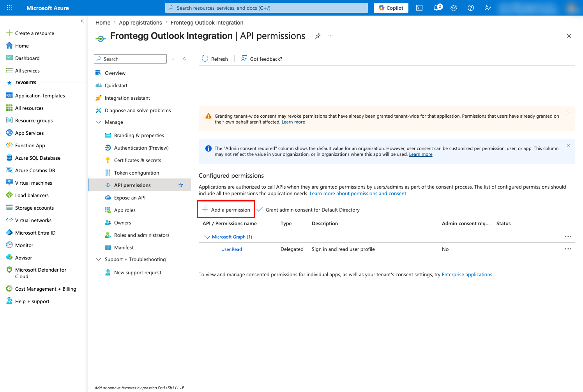Screen dimensions: 583x392
Task: Launch Copilot
Action: [x=391, y=8]
